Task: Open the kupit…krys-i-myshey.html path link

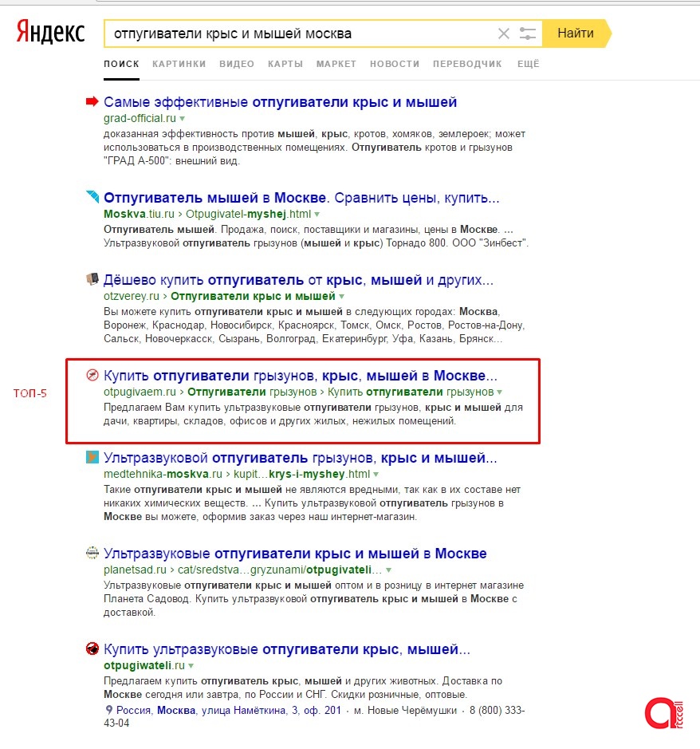Action: click(x=302, y=475)
